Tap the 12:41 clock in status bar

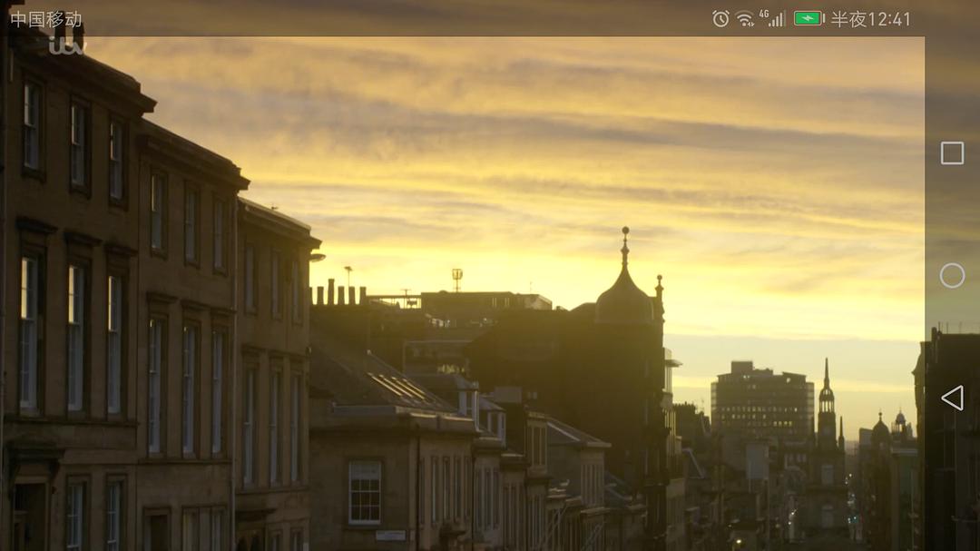coord(870,19)
